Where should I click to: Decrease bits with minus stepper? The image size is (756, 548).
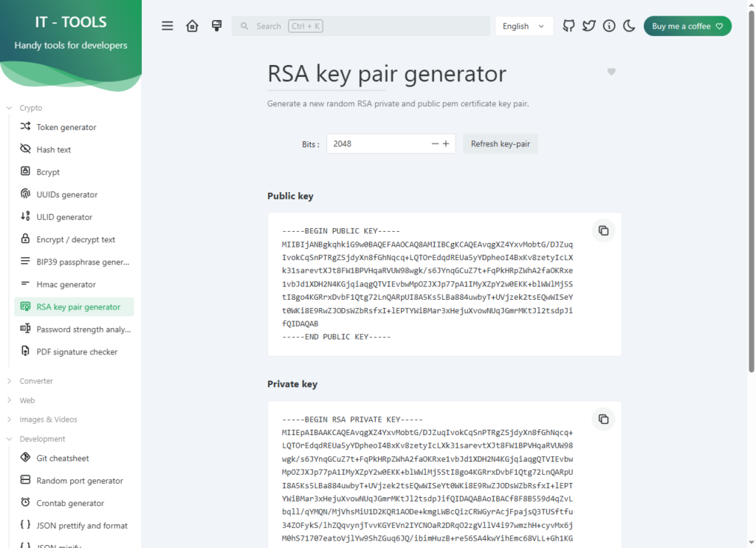[435, 144]
